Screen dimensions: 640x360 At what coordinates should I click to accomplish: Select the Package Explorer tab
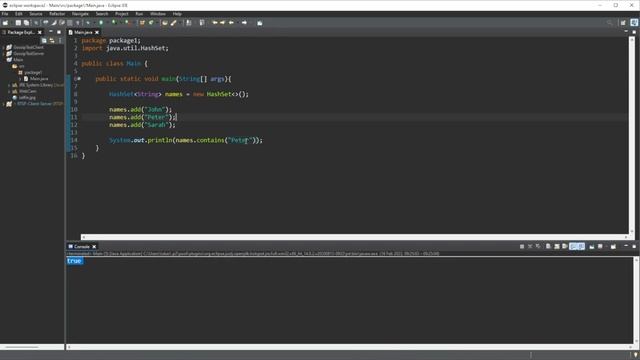click(x=21, y=32)
